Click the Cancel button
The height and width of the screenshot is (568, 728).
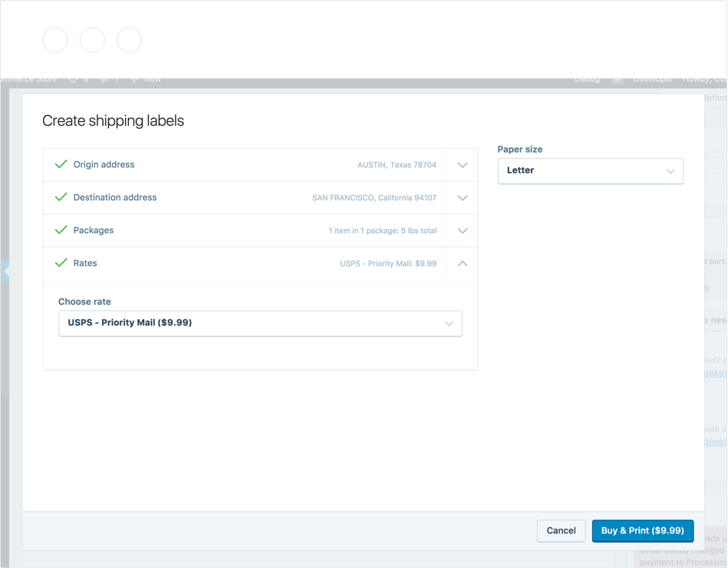[x=561, y=531]
